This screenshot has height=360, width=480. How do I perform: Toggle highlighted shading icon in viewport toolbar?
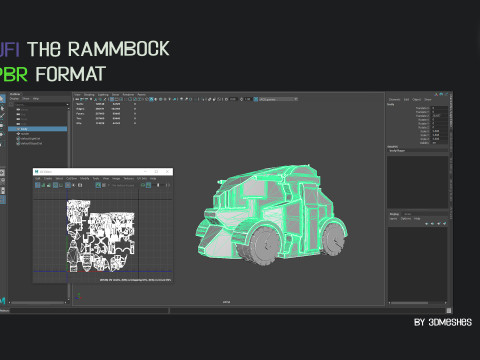(151, 99)
